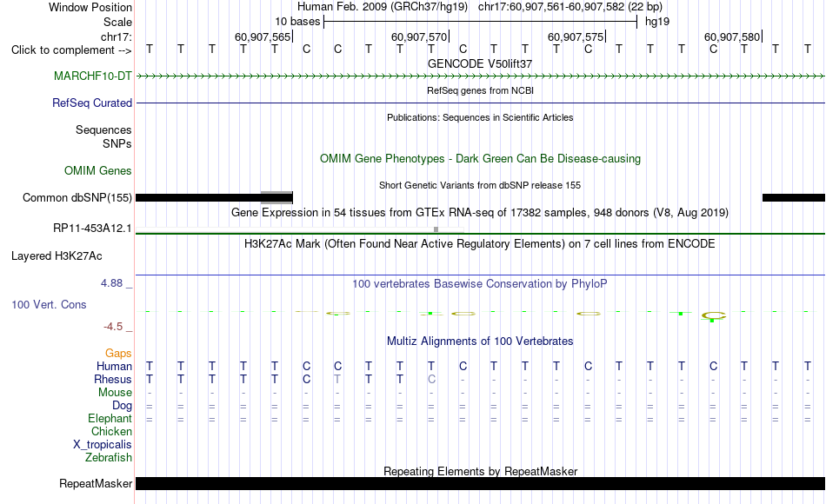Open the RefSeq Curated track label
Screen dimensions: 826x504
[x=92, y=103]
